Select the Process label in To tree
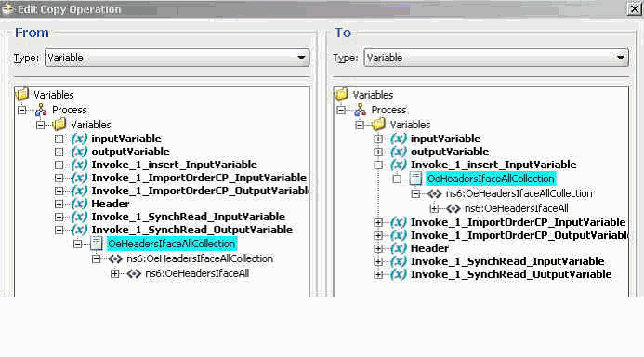This screenshot has height=357, width=644. (x=388, y=110)
